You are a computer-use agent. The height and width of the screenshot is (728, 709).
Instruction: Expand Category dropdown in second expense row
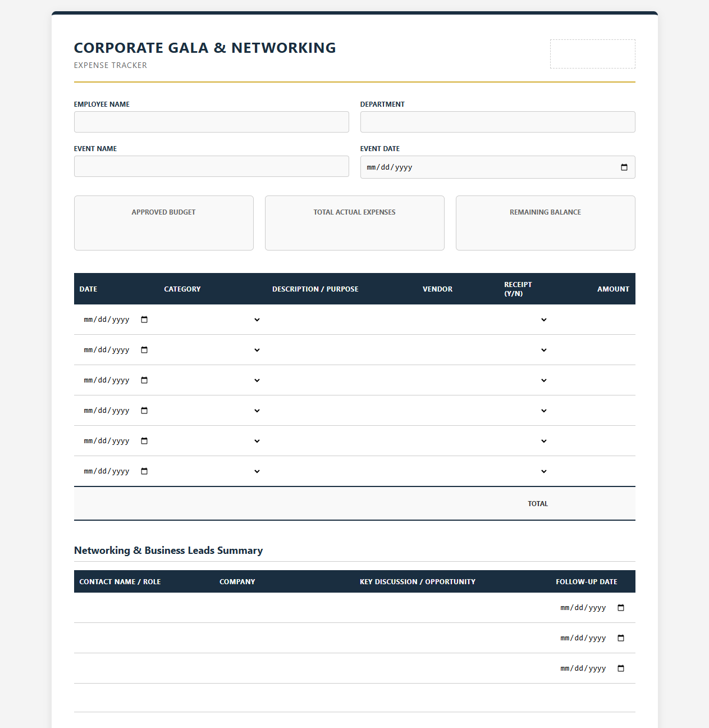(x=213, y=350)
